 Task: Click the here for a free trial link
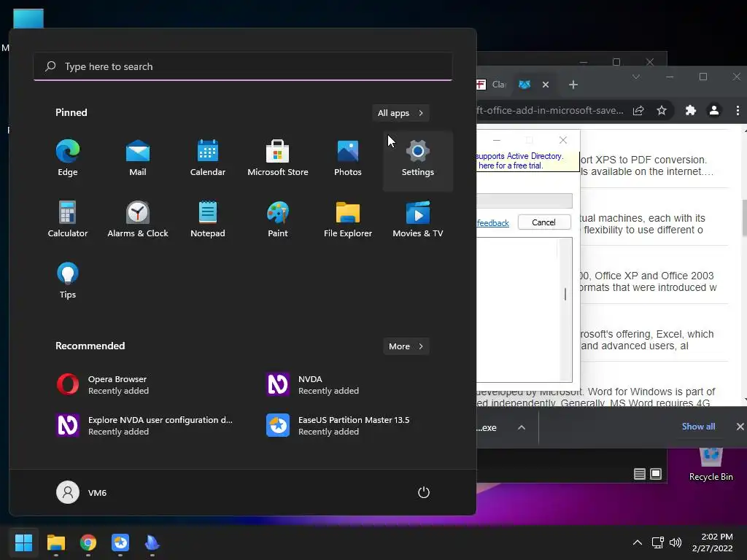pyautogui.click(x=510, y=166)
